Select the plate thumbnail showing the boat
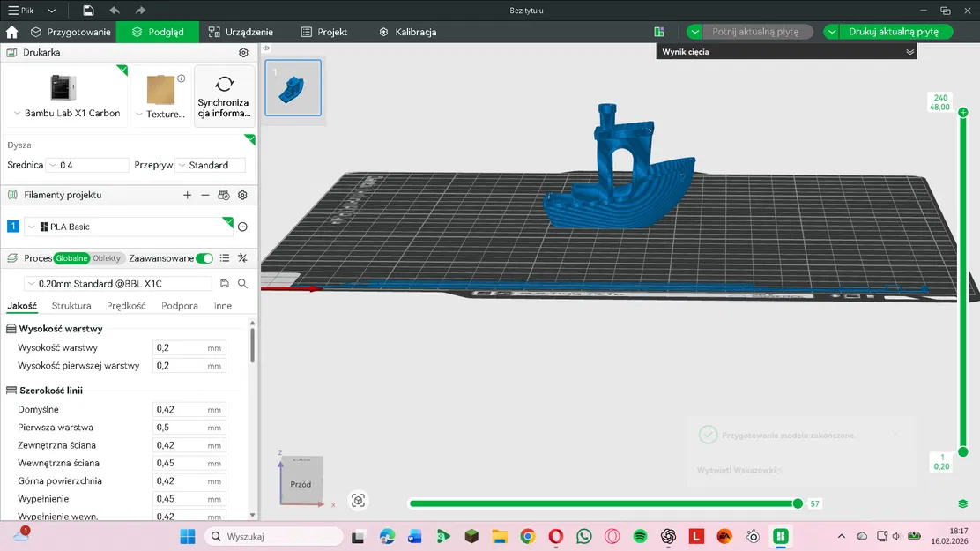The image size is (980, 551). [293, 87]
